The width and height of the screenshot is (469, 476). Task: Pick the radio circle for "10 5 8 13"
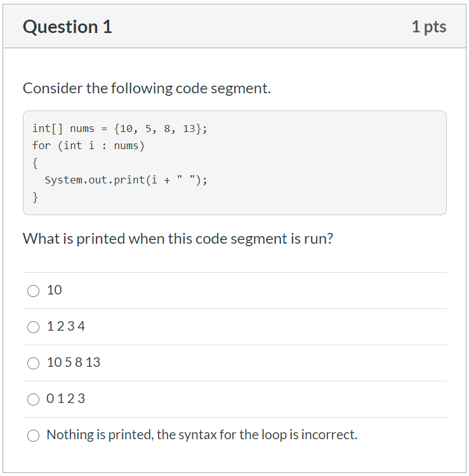tap(33, 363)
